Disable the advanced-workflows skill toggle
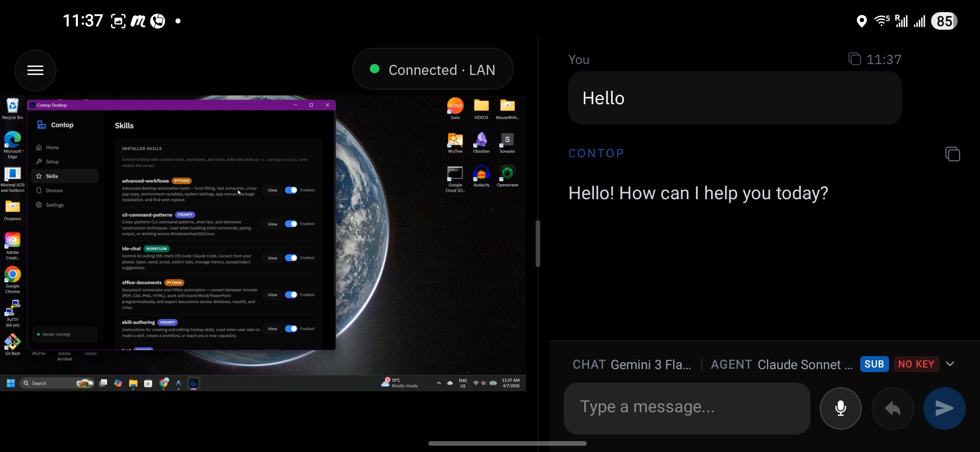Image resolution: width=980 pixels, height=452 pixels. click(291, 190)
